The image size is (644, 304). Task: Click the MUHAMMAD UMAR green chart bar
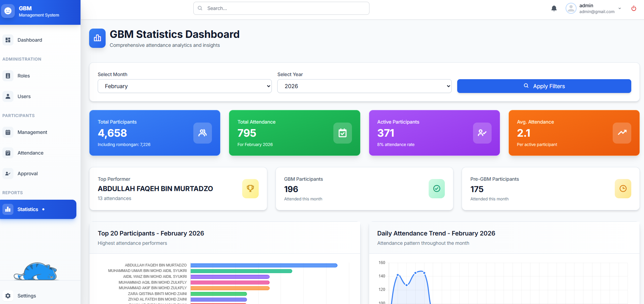[x=241, y=271]
